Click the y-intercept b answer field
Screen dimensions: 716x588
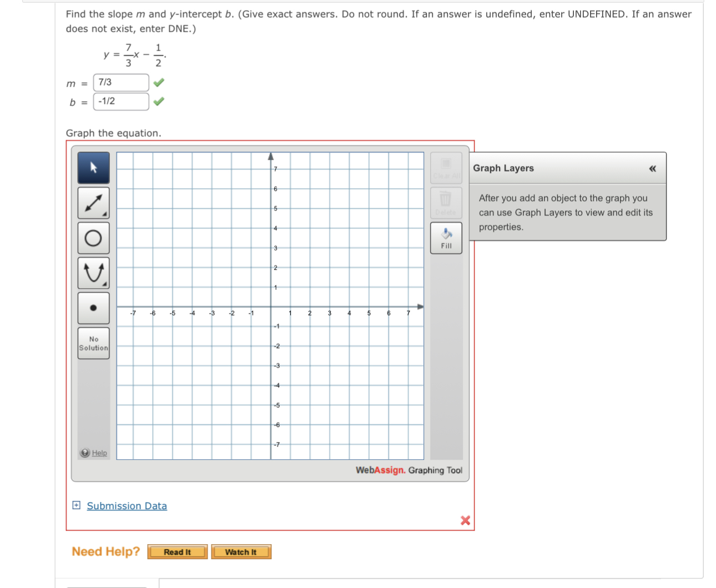coord(120,101)
